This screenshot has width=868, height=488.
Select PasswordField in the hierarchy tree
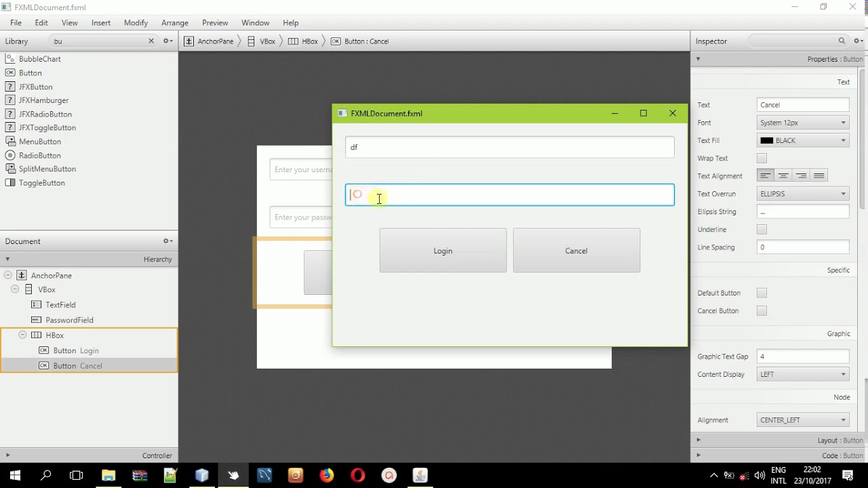click(89, 320)
